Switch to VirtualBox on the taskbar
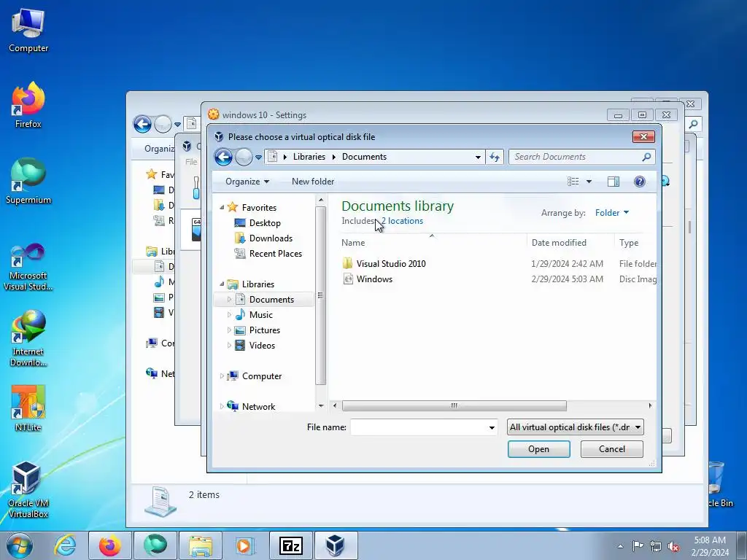This screenshot has width=747, height=560. pos(336,545)
